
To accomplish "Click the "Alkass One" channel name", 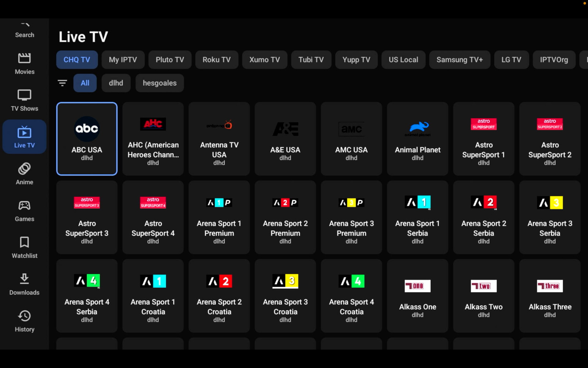I will [x=417, y=307].
